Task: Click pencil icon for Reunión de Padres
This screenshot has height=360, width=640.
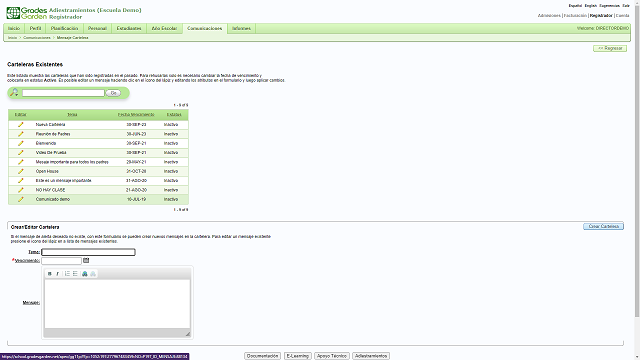Action: pyautogui.click(x=20, y=134)
